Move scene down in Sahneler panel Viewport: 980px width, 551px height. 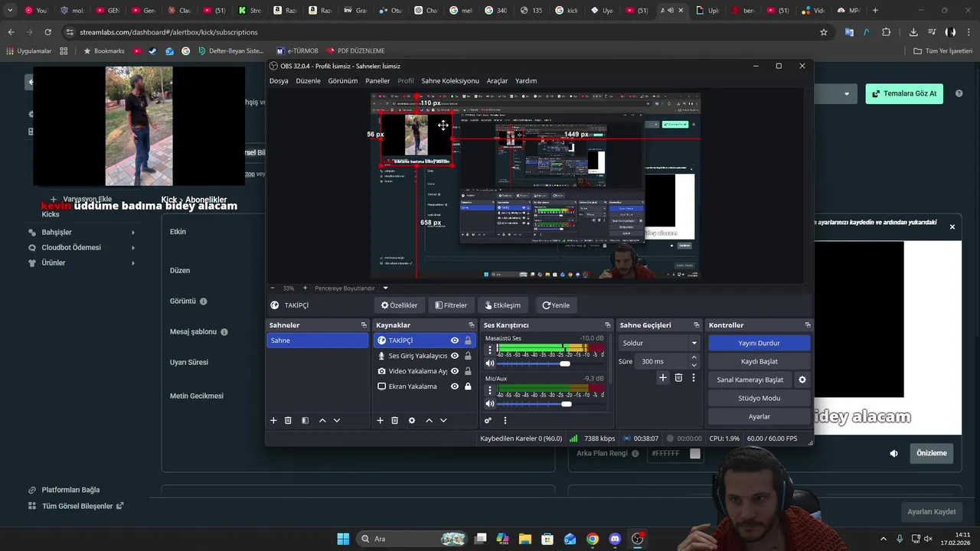pos(337,420)
